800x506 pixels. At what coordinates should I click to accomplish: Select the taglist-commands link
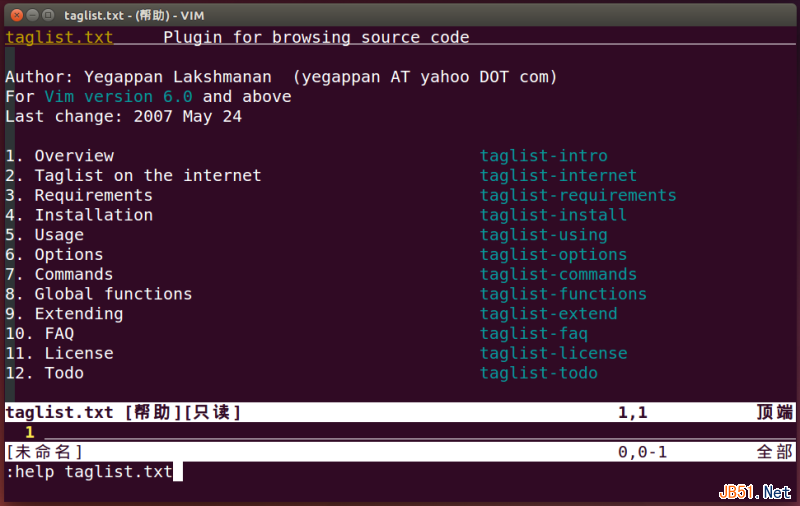coord(558,274)
